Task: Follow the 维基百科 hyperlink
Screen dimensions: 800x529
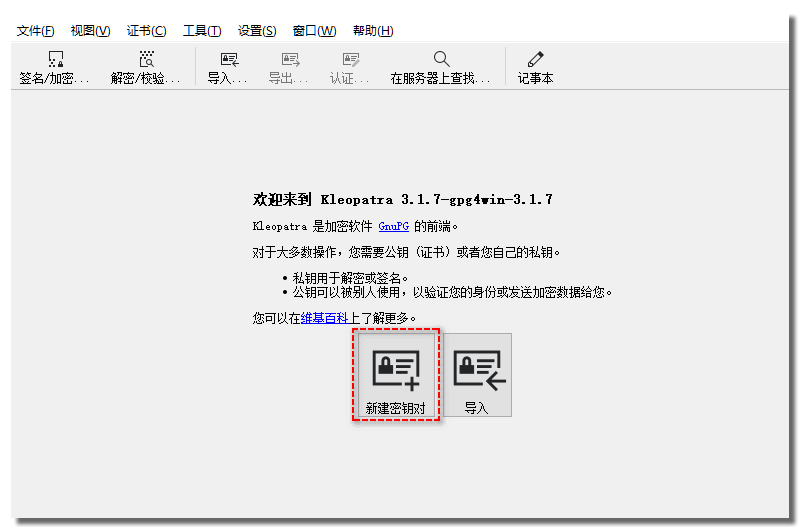Action: [324, 318]
